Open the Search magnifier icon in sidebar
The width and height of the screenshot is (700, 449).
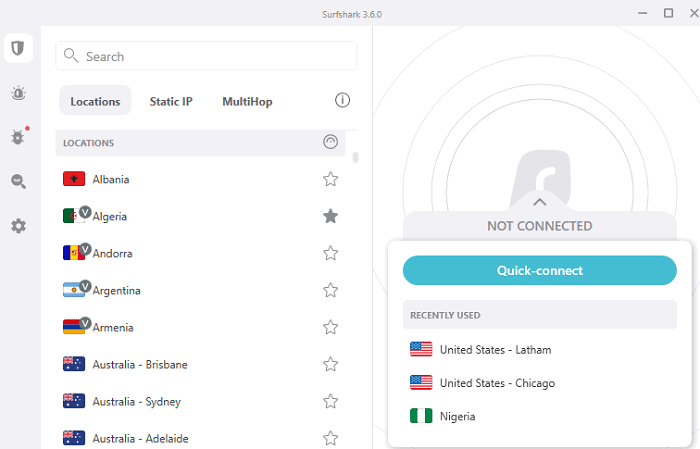[x=18, y=181]
